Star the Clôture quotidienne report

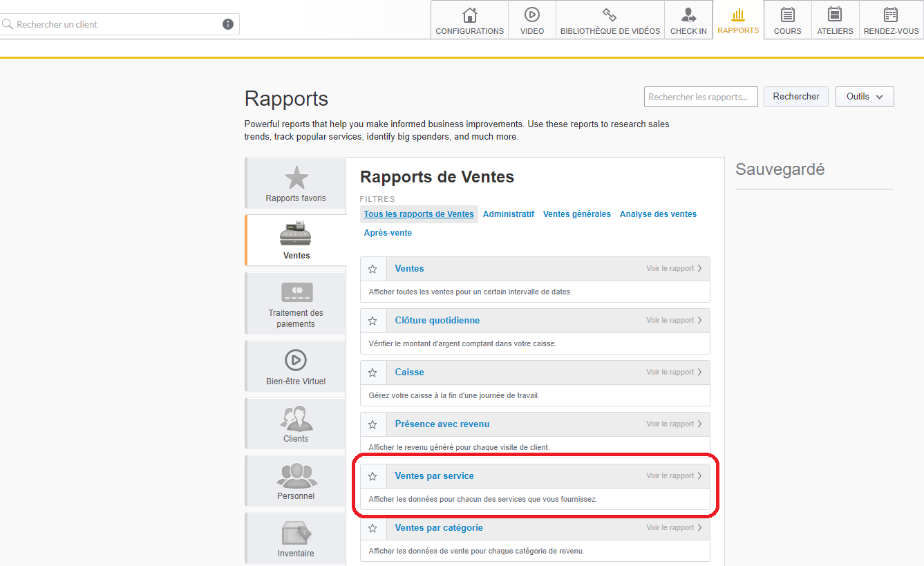[373, 320]
